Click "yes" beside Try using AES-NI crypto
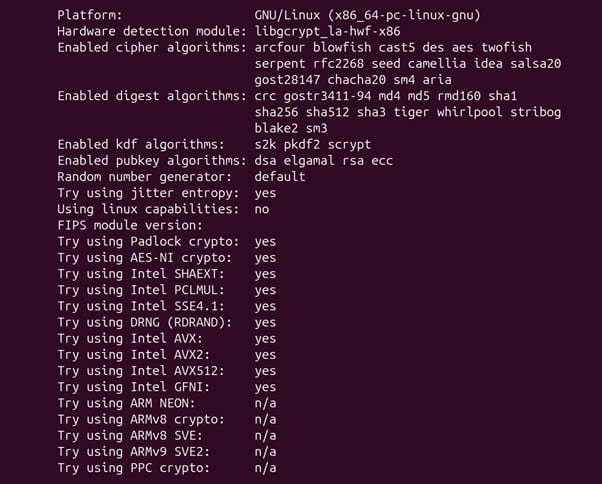The image size is (602, 484). click(265, 257)
